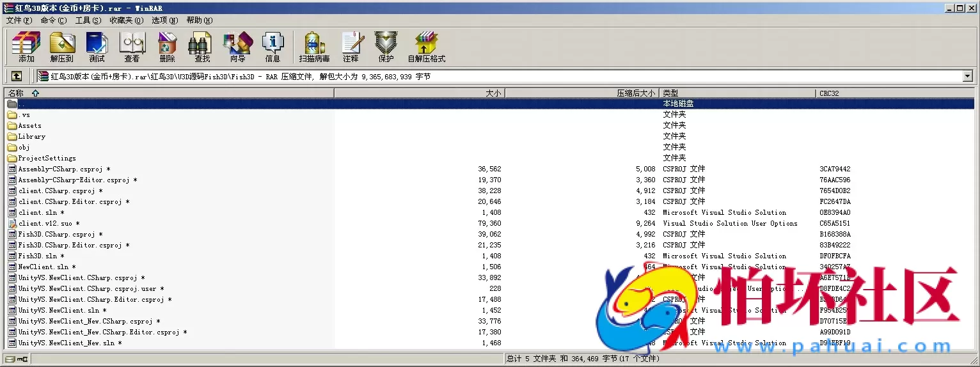
Task: Select client.CSharp.csproj file
Action: point(60,191)
